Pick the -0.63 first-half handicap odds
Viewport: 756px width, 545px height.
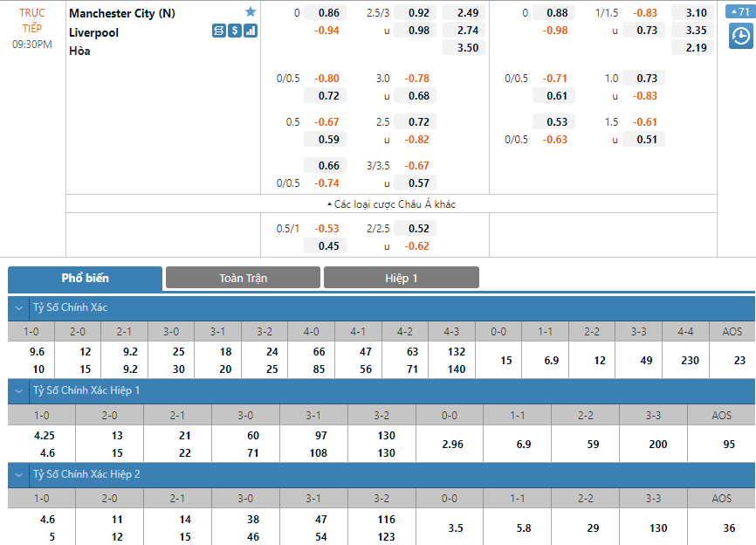[553, 140]
